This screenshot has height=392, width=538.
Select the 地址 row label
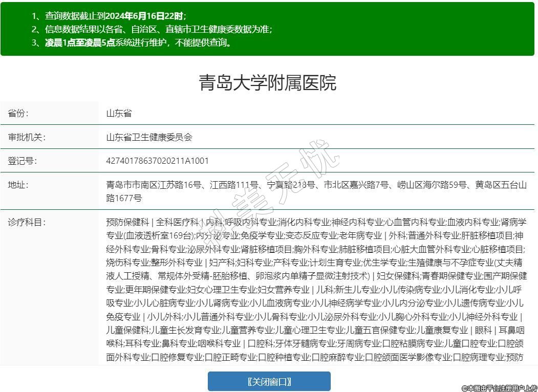pyautogui.click(x=18, y=185)
